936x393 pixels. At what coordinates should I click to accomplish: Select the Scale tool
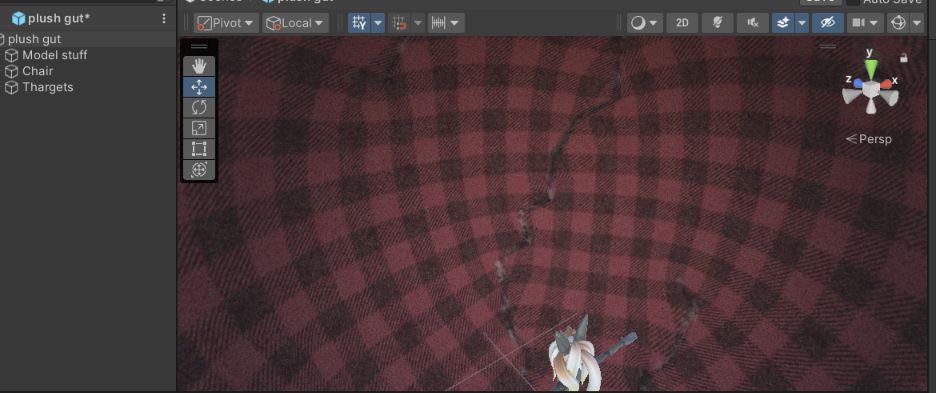click(199, 128)
